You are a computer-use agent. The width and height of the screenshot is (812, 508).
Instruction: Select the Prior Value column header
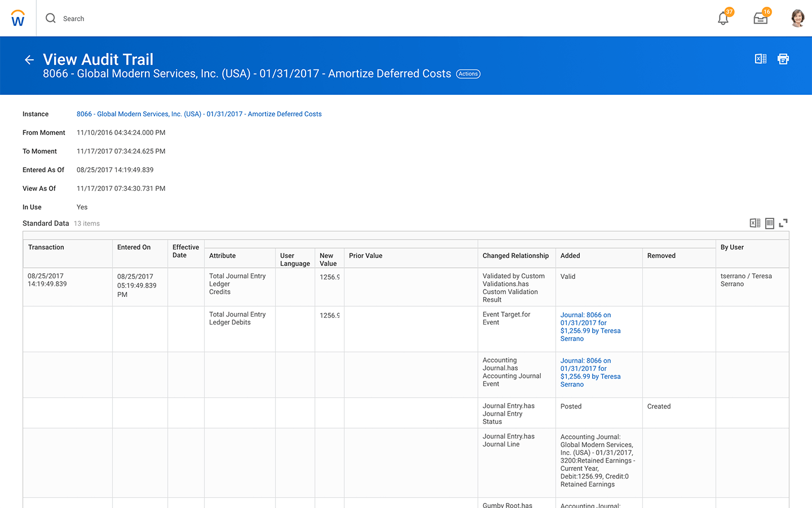tap(365, 256)
